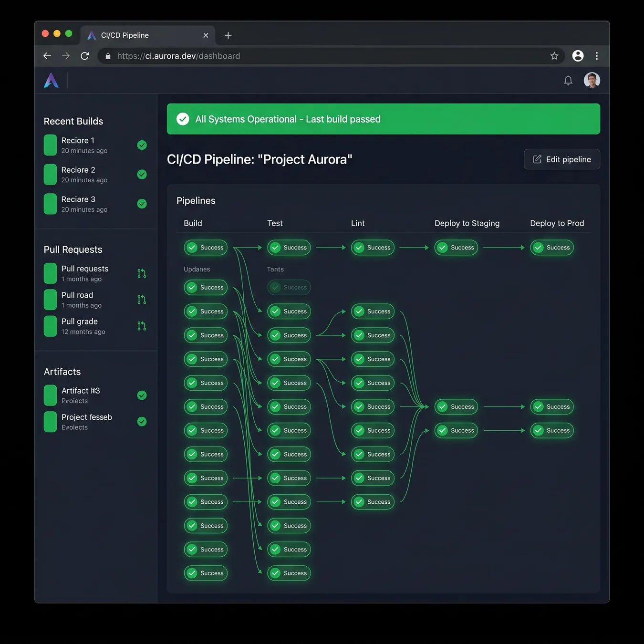Click the top Deploy to Staging Success badge

click(456, 248)
